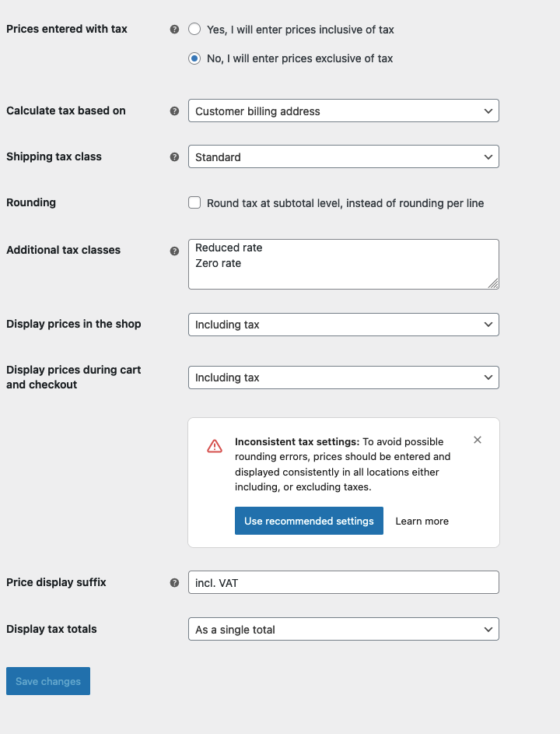Click help icon beside Price display suffix
The height and width of the screenshot is (734, 560).
[x=174, y=583]
